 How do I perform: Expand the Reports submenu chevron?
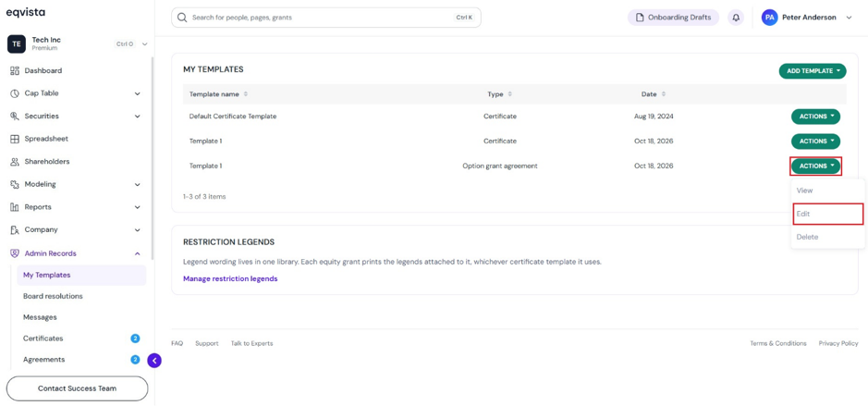(138, 207)
